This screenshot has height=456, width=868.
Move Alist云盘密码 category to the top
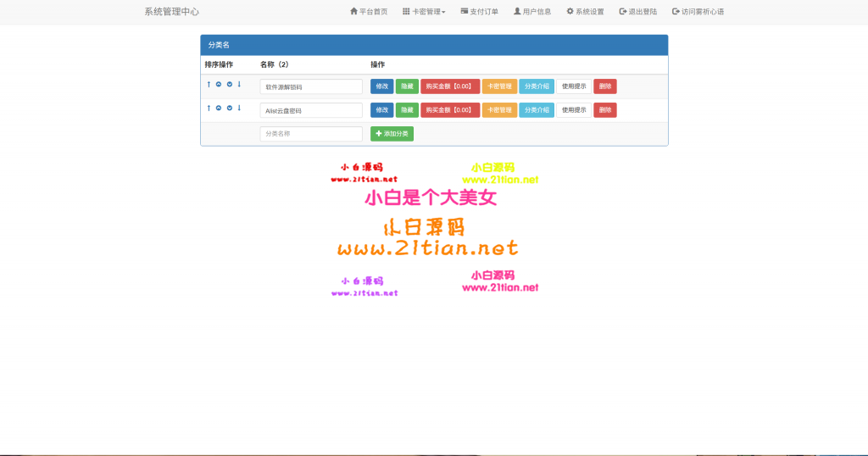click(209, 108)
